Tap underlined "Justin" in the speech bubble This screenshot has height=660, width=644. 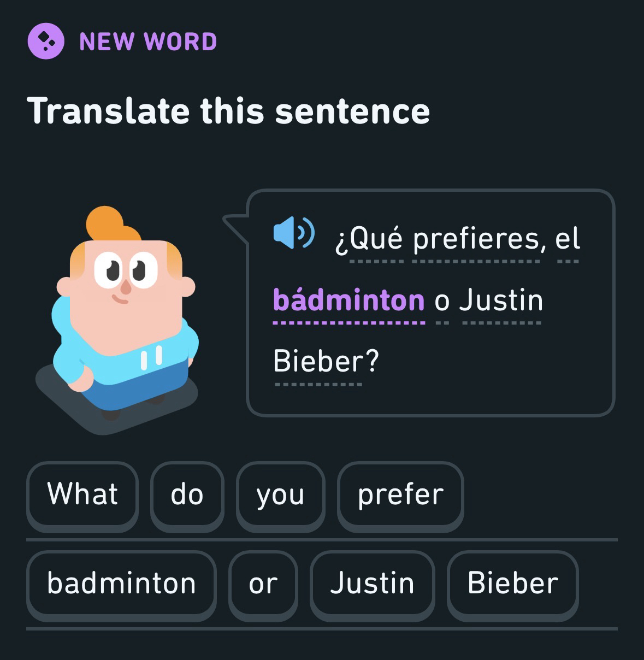tap(501, 300)
